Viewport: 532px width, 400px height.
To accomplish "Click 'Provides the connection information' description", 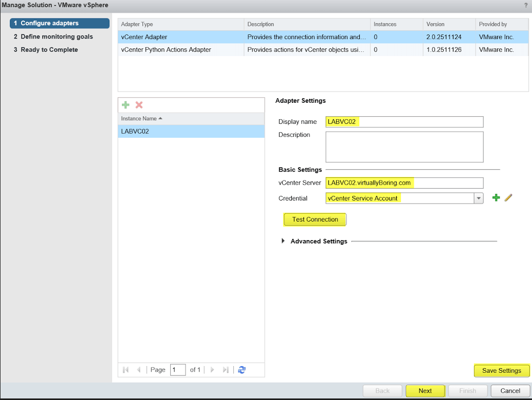I will 307,37.
